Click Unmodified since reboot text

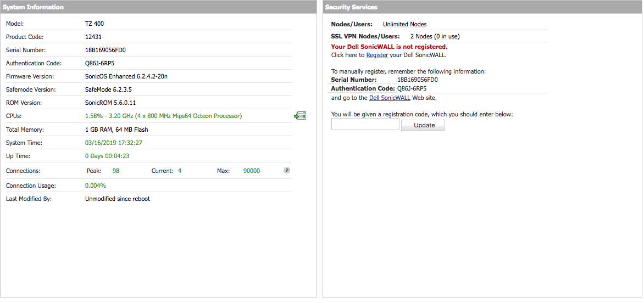click(118, 199)
